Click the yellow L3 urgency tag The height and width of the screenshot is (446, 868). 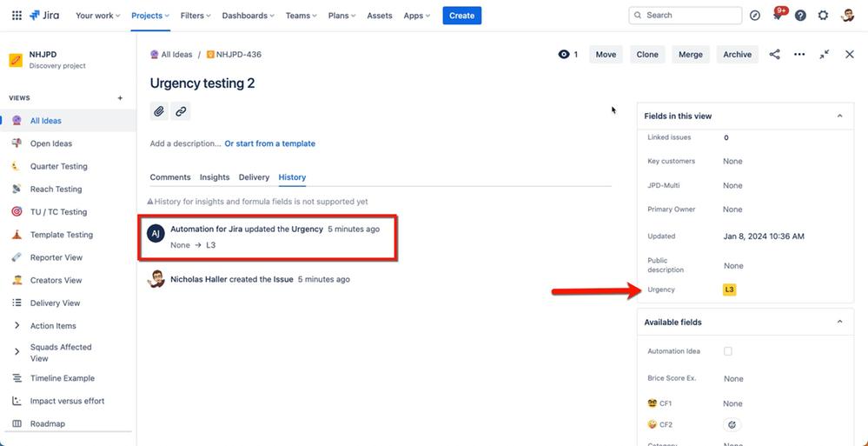730,290
